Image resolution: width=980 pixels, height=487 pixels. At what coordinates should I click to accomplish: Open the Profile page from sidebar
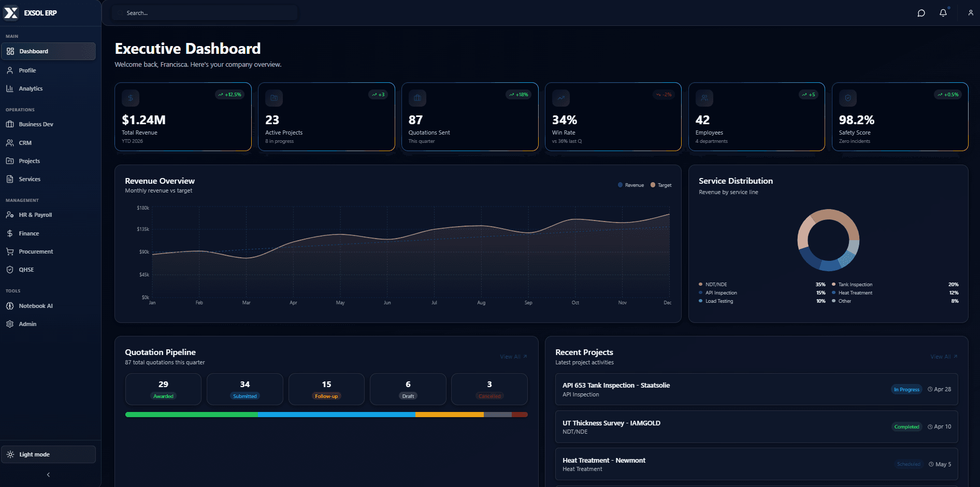(48, 70)
